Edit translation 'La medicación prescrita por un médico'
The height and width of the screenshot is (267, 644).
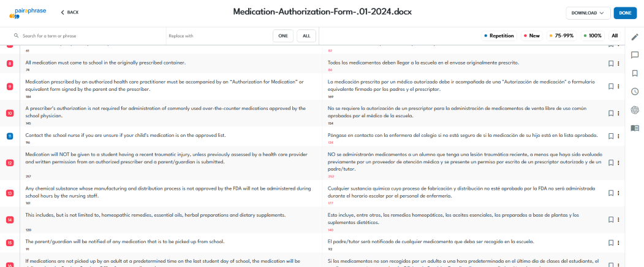tap(461, 85)
